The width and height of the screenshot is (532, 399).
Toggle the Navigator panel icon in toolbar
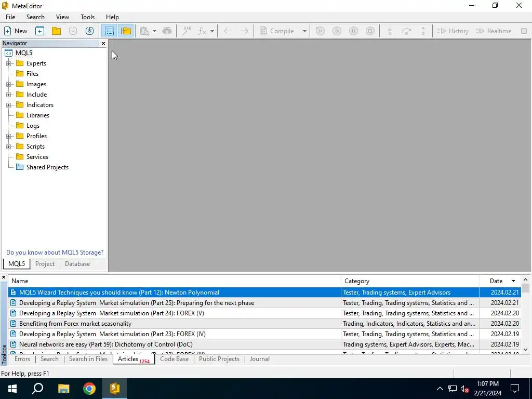[126, 31]
